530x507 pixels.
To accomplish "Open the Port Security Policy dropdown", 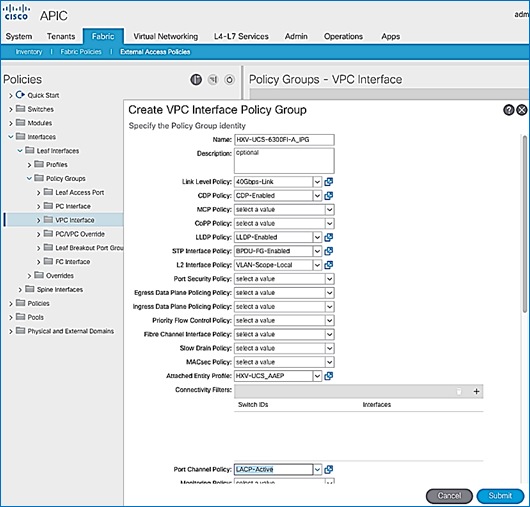I will [x=330, y=279].
